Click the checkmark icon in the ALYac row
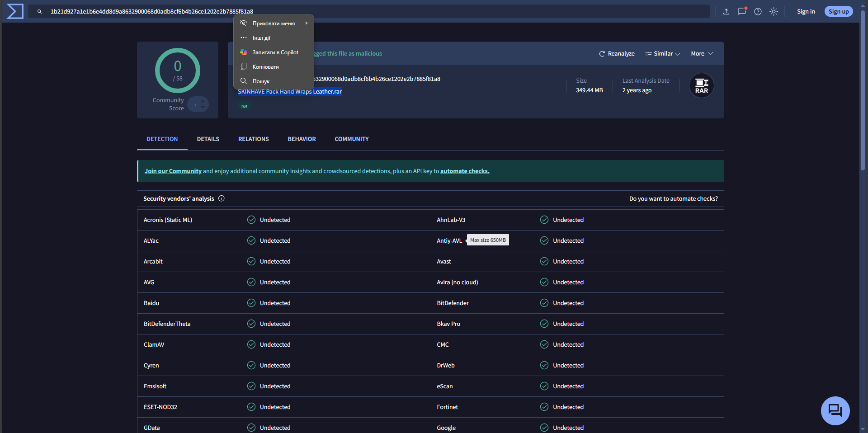Viewport: 868px width, 433px height. (x=251, y=241)
